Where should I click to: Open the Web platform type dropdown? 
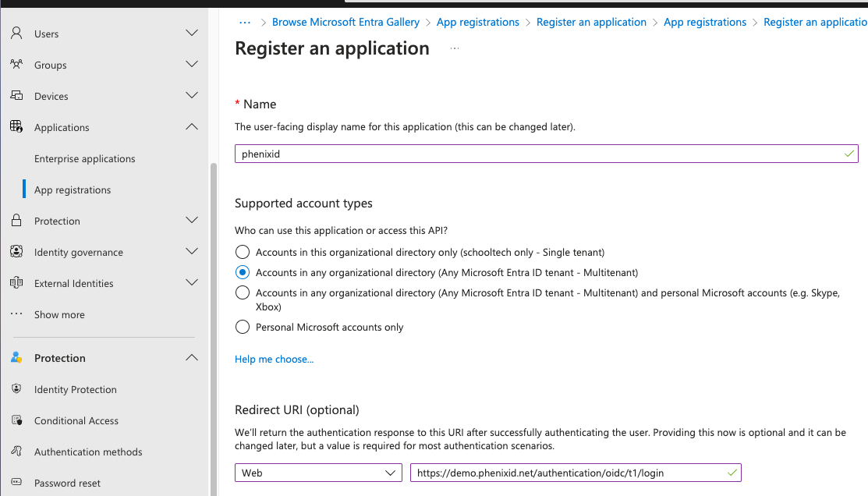point(318,473)
